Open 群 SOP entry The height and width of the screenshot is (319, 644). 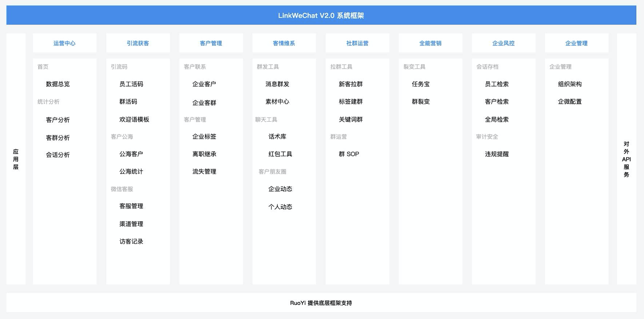coord(349,154)
